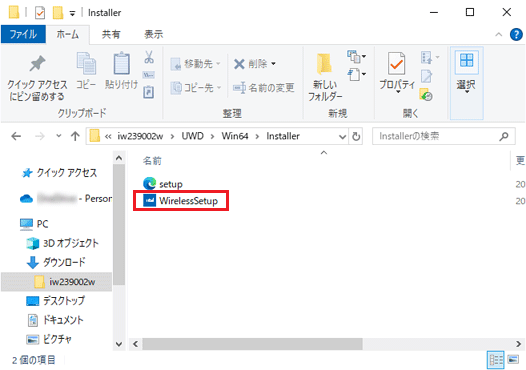This screenshot has width=526, height=370.
Task: Navigate to UWD breadcrumb
Action: point(193,136)
